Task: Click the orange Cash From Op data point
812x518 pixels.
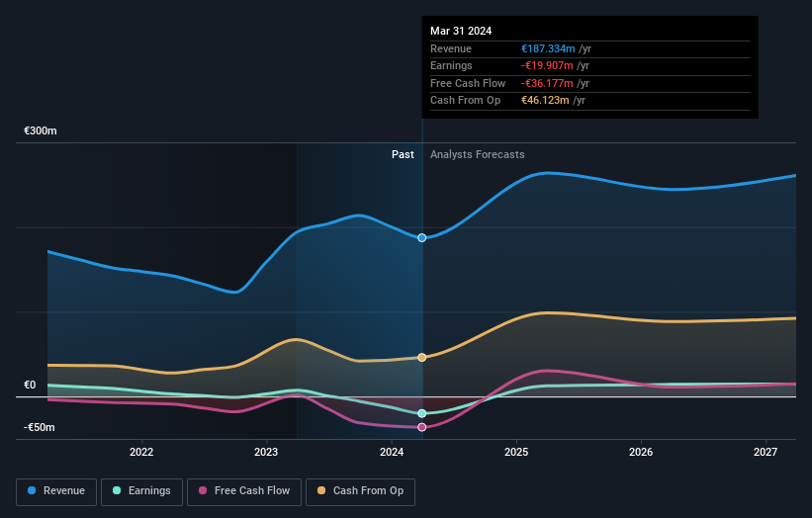Action: point(422,358)
